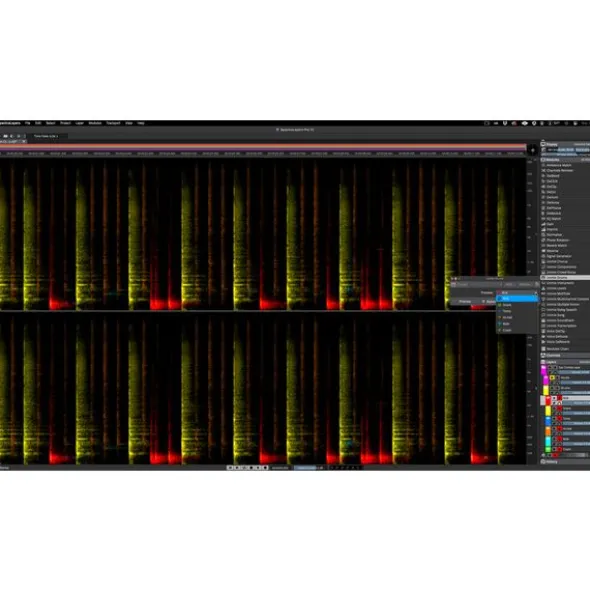Choose Ride in the Process list

[x=517, y=324]
